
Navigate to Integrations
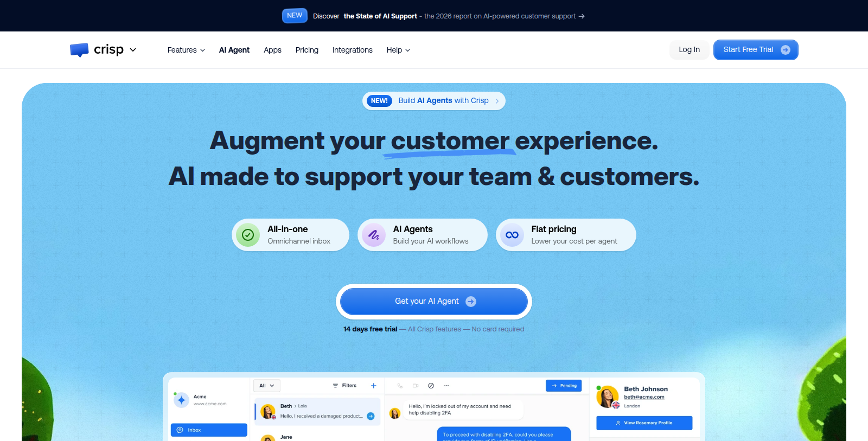click(x=353, y=50)
